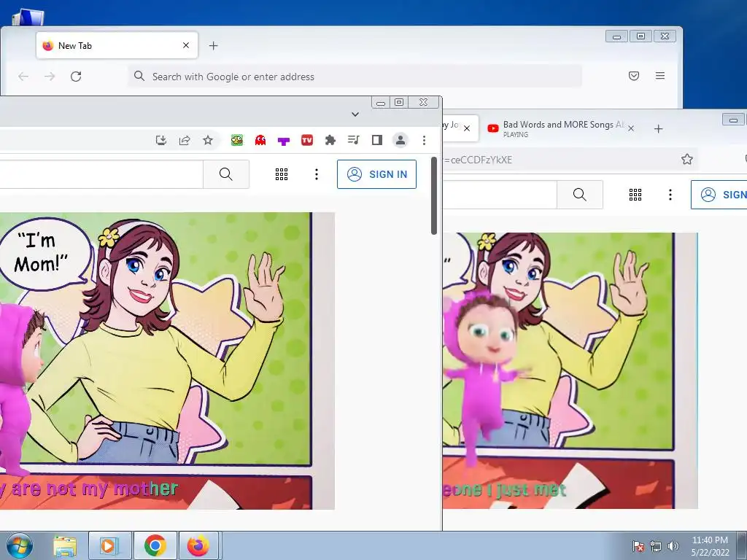747x560 pixels.
Task: Close Bad Words and MORE Songs tab
Action: (631, 128)
